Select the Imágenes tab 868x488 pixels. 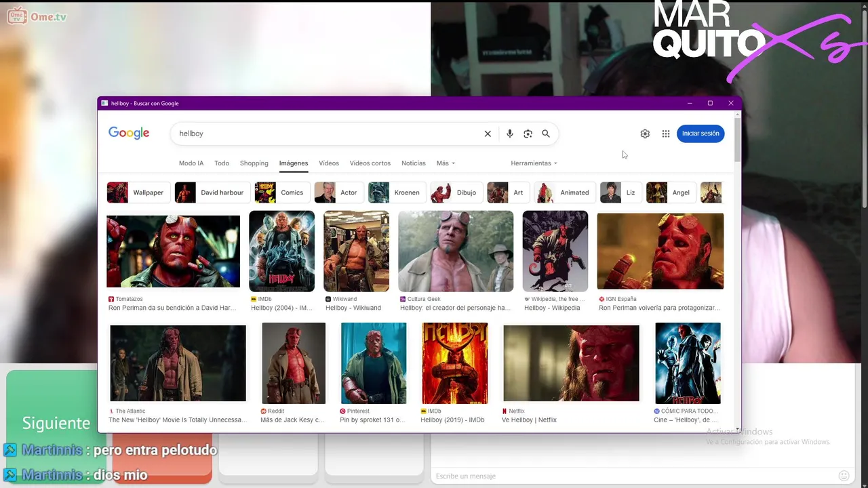coord(294,163)
